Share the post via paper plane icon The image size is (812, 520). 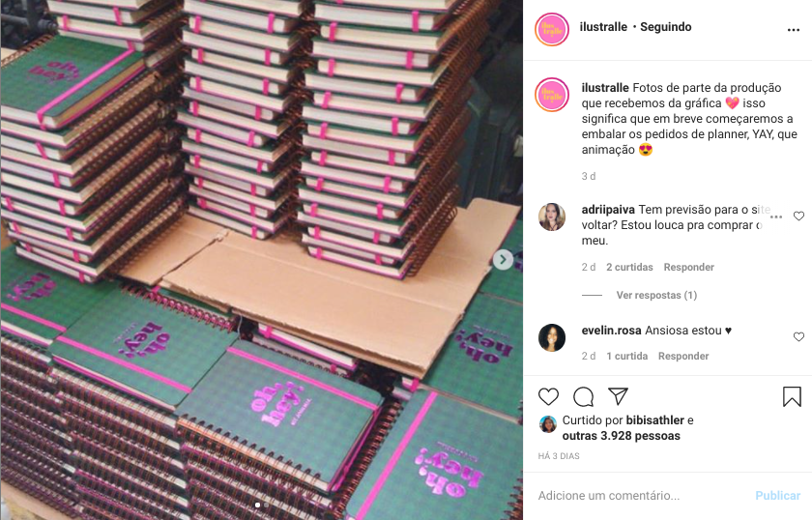coord(619,396)
